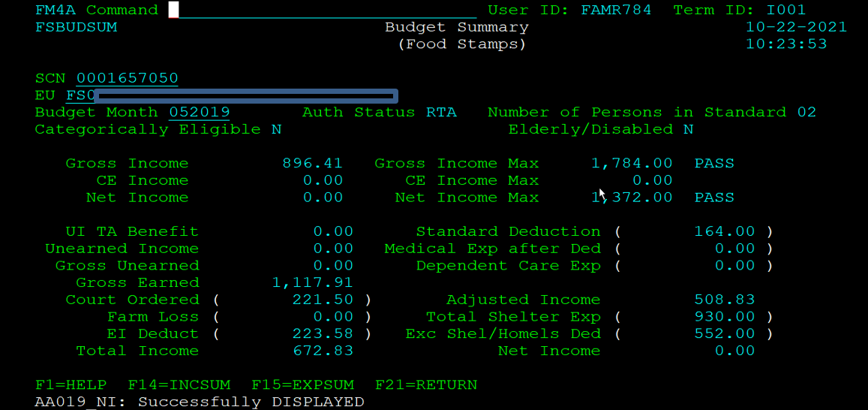The height and width of the screenshot is (410, 868).
Task: Click F21=RETURN to go back
Action: [x=425, y=385]
